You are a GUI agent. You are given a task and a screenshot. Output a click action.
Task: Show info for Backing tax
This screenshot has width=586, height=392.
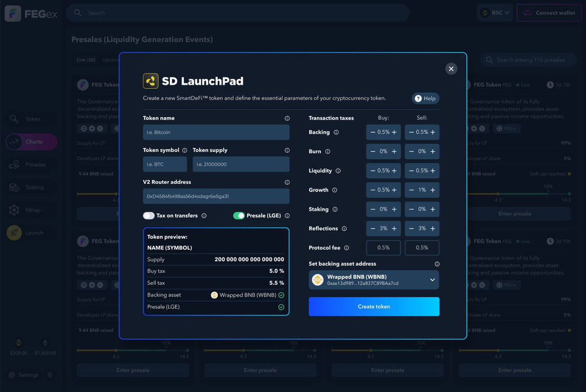tap(336, 132)
